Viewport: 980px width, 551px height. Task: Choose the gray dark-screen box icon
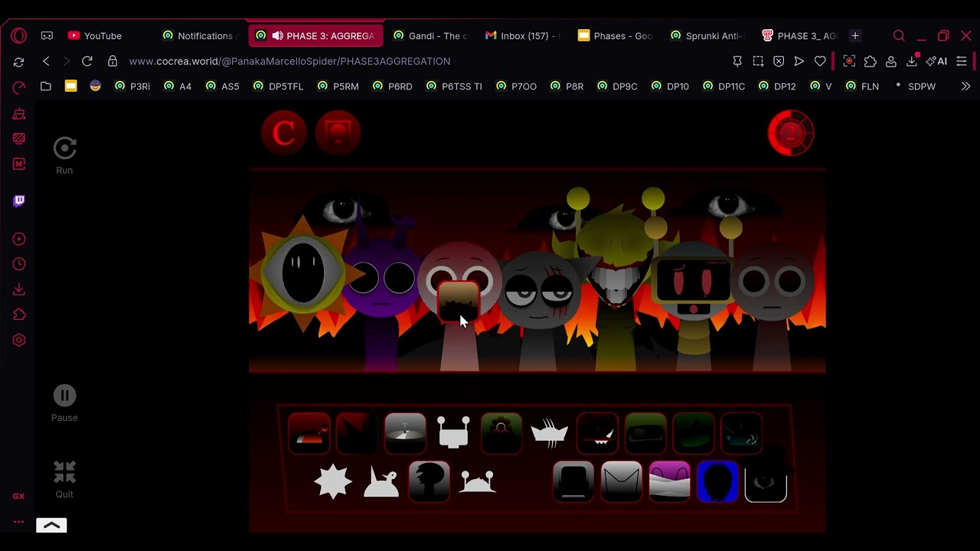pos(573,482)
